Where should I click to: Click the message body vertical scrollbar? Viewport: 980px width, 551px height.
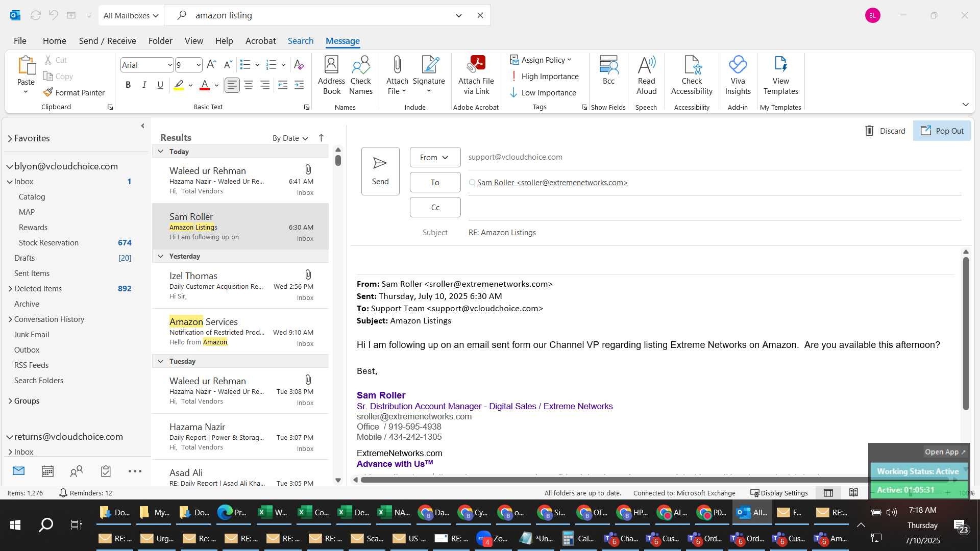click(x=966, y=333)
